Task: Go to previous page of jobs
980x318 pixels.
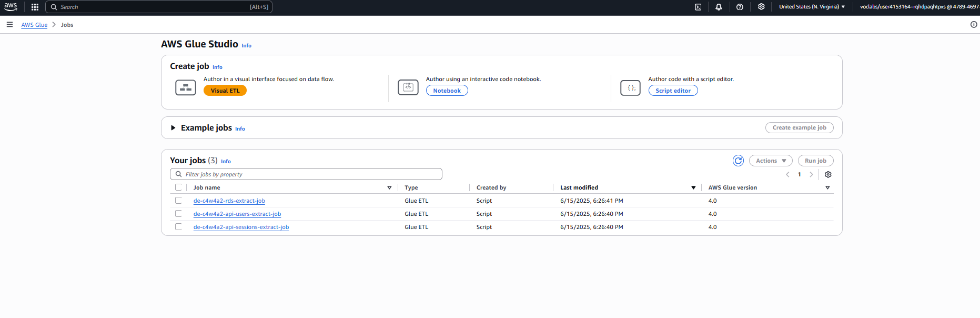Action: [x=787, y=175]
